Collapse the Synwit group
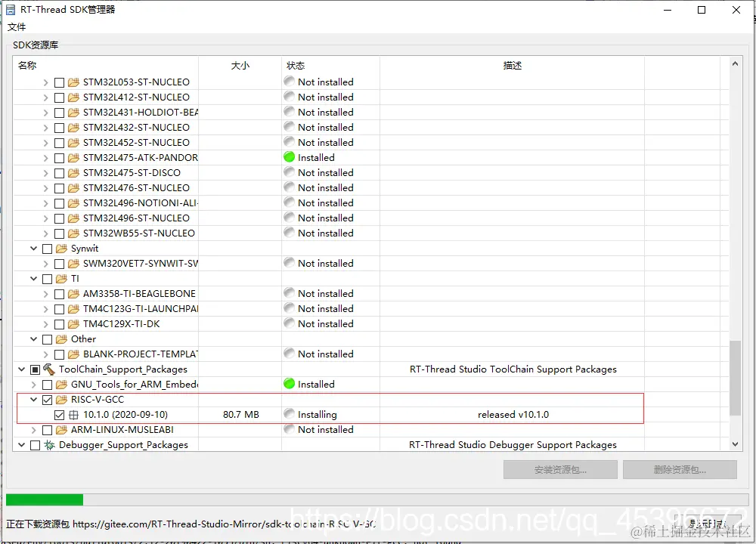Viewport: 756px width, 544px height. tap(33, 248)
